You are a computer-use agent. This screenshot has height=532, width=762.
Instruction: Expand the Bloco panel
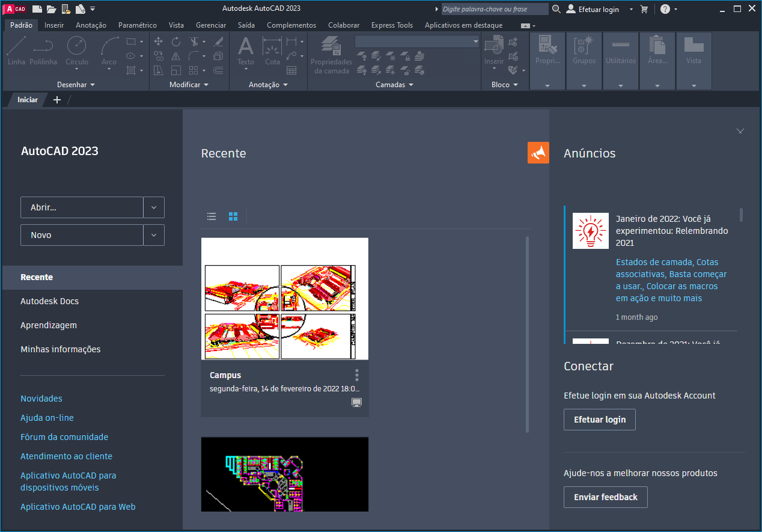505,85
